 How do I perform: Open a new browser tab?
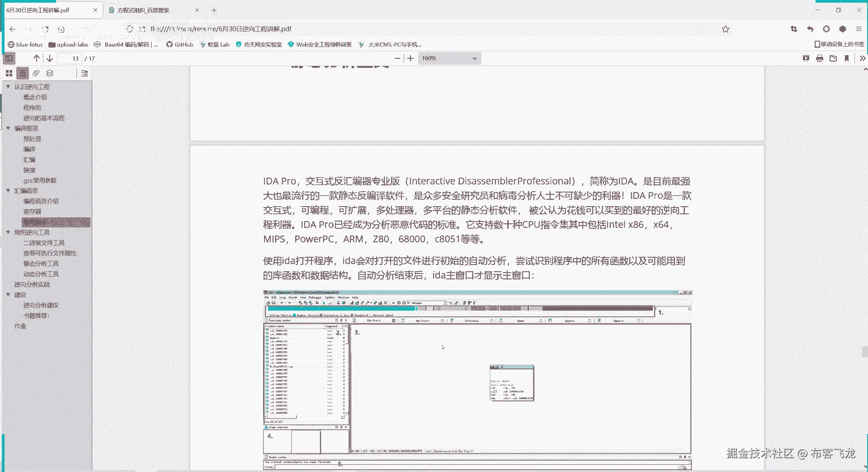(214, 10)
